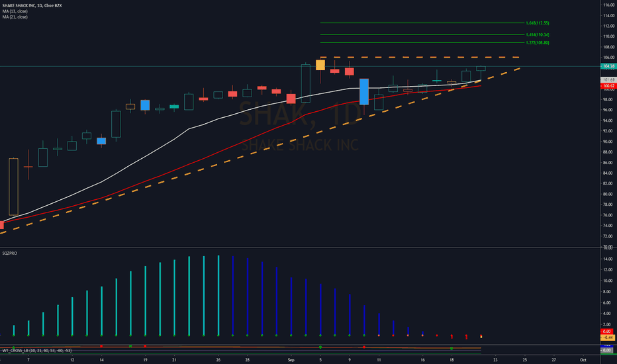Click the 12.00 SQZPRO axis label
This screenshot has width=617, height=364.
(x=609, y=270)
